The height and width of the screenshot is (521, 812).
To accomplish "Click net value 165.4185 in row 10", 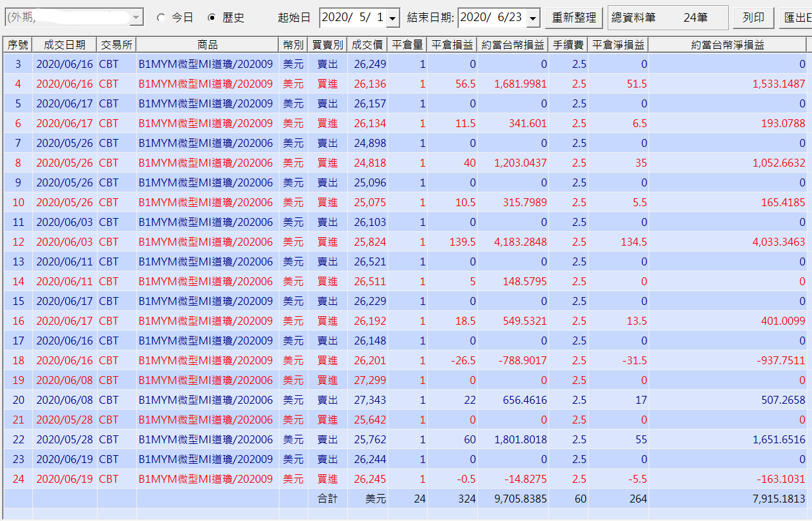I will tap(783, 202).
